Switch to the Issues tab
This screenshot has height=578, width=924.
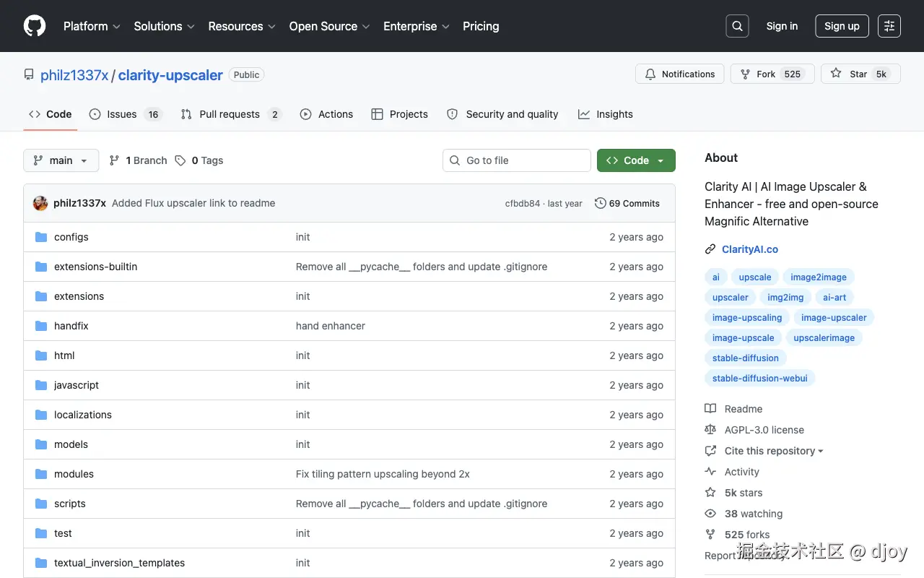click(122, 114)
